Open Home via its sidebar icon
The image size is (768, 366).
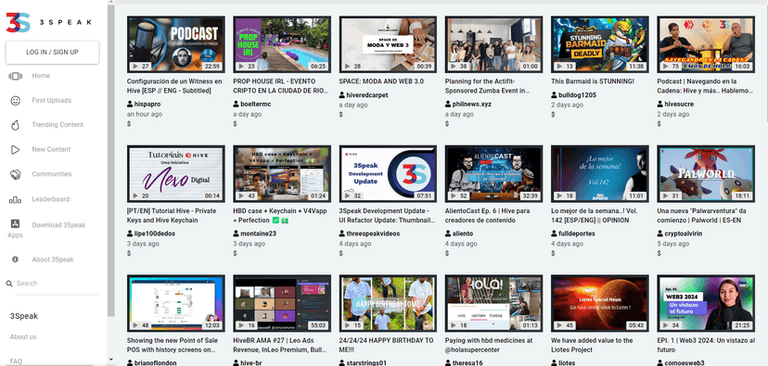pos(15,76)
